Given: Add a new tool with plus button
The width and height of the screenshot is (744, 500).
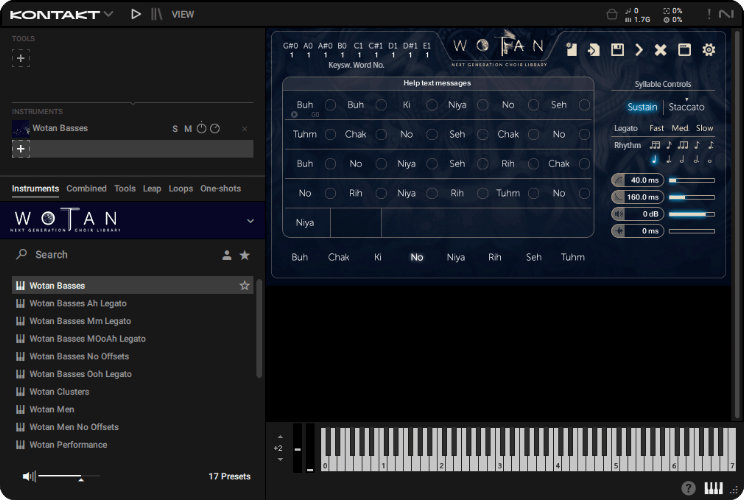Looking at the screenshot, I should [21, 58].
